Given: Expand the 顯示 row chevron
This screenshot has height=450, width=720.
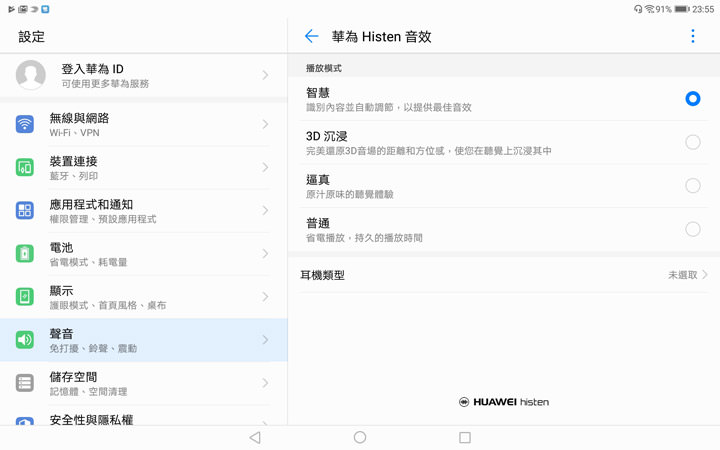Looking at the screenshot, I should [265, 297].
